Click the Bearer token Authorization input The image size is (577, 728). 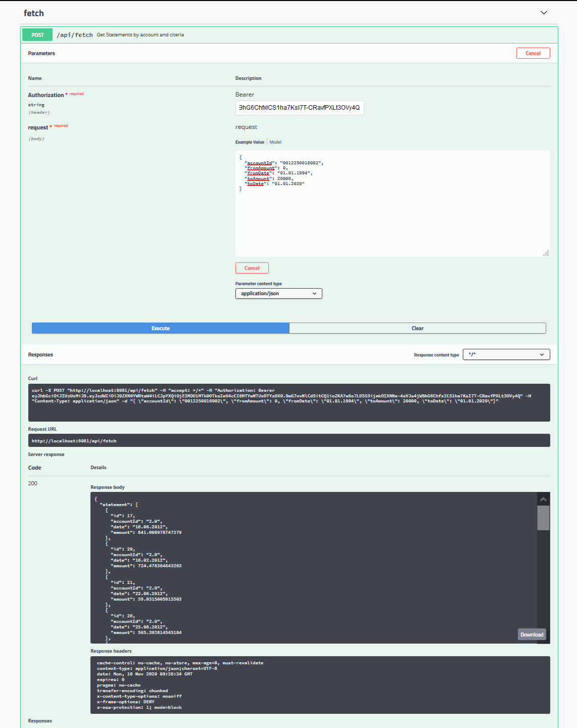299,108
